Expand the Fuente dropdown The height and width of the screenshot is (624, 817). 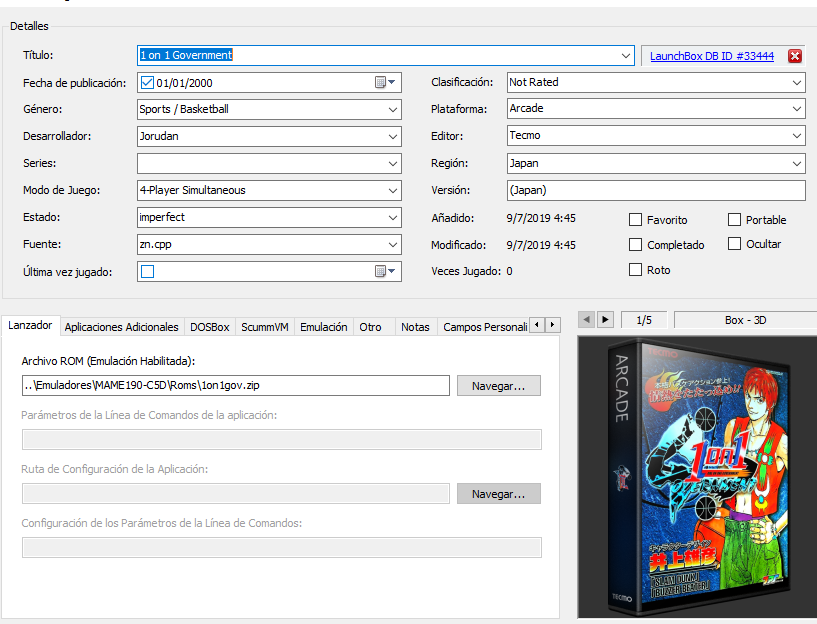393,245
